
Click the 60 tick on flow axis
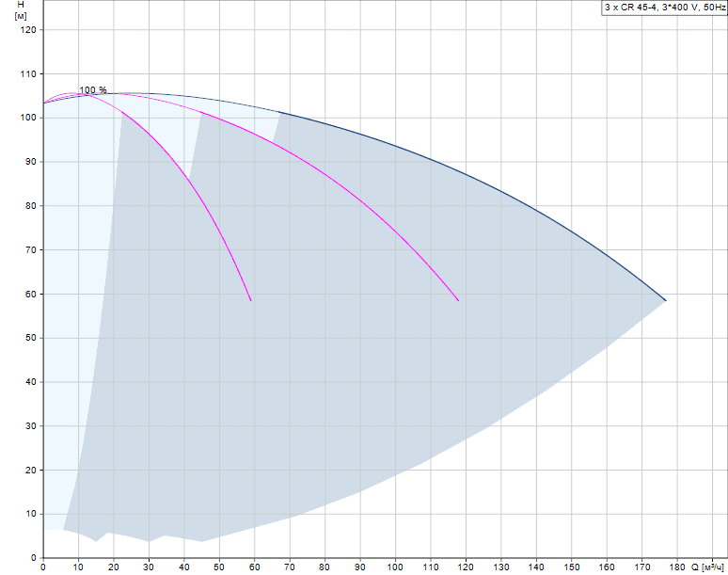pyautogui.click(x=255, y=567)
